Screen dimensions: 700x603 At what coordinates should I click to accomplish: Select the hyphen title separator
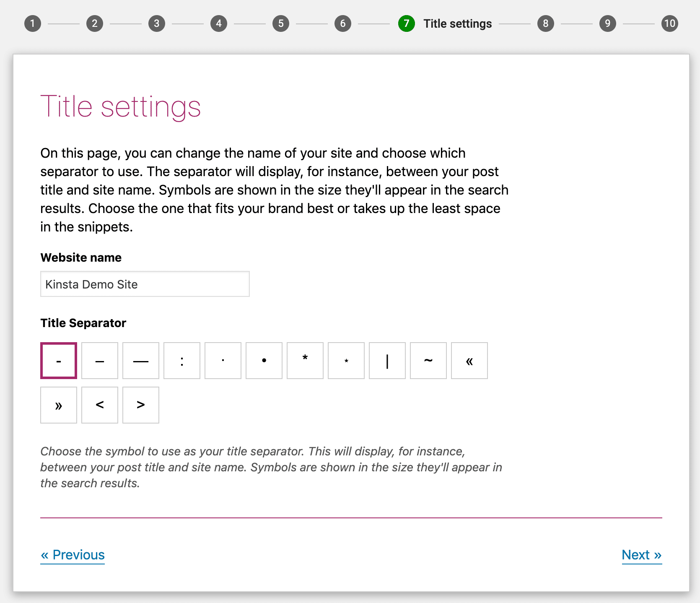[x=59, y=361]
